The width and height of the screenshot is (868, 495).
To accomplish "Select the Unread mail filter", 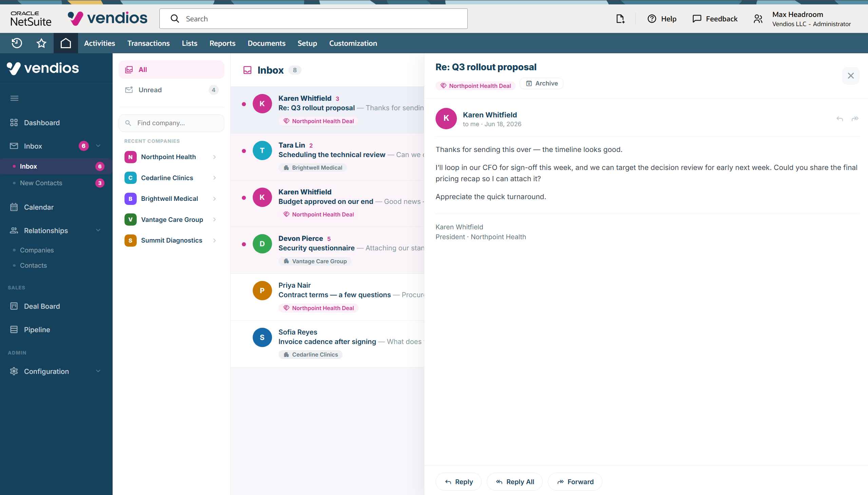I will tap(171, 90).
